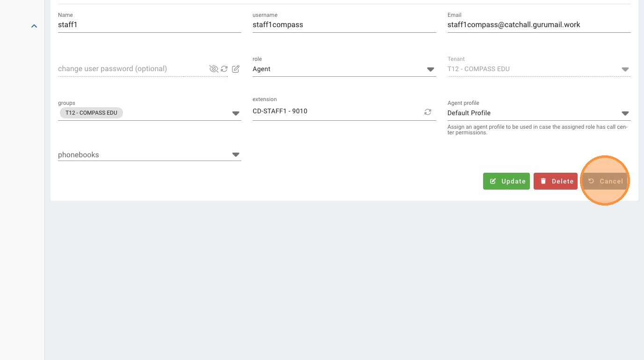
Task: Toggle password visibility eye icon
Action: tap(214, 69)
